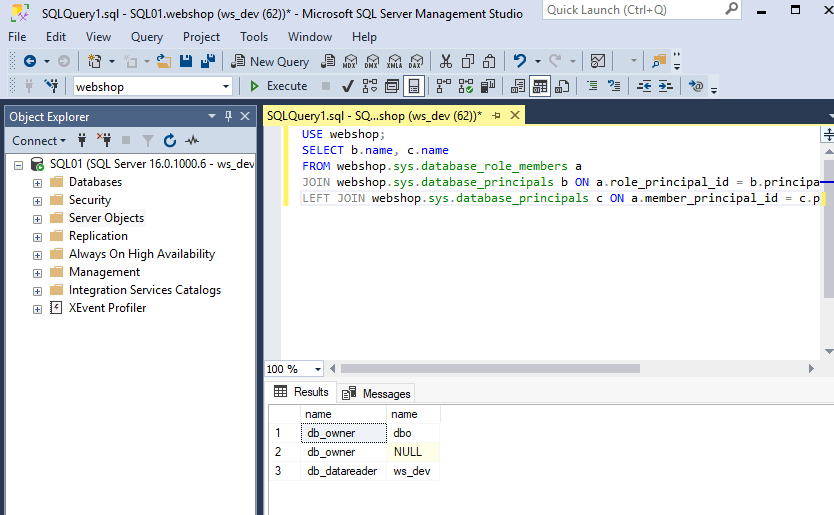Click the editor horizontal scrollbar thumb
Viewport: 834px width, 515px height.
pos(490,369)
